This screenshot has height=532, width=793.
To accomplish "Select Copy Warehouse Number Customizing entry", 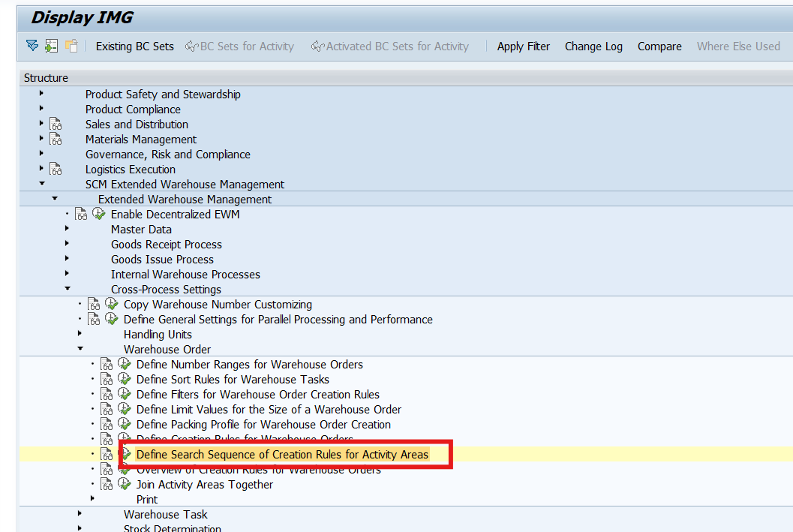I will pos(218,305).
